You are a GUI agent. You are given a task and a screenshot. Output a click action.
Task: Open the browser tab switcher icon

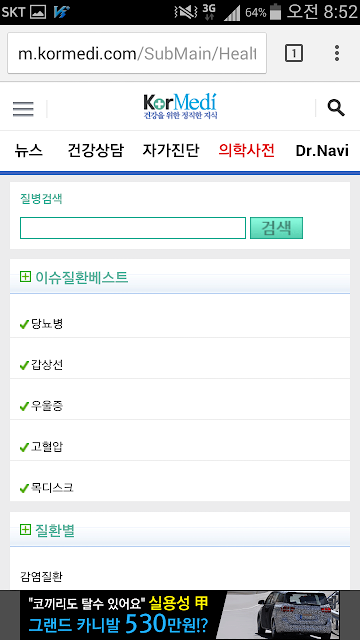pyautogui.click(x=293, y=53)
